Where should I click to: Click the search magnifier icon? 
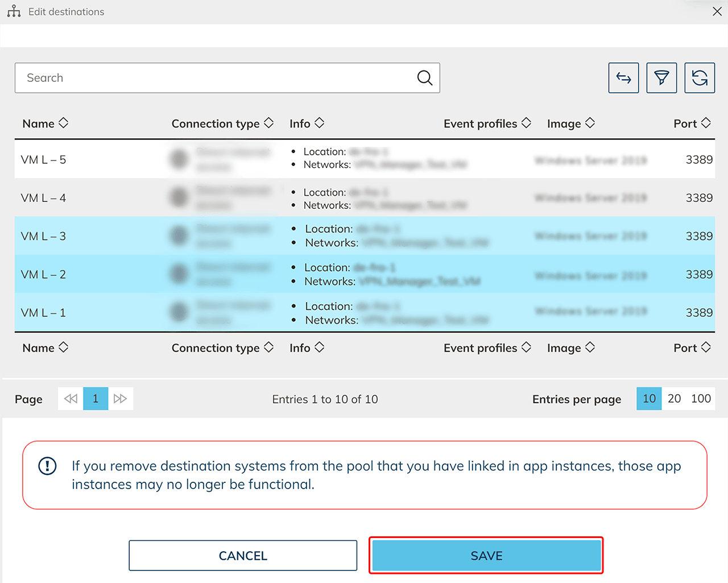click(x=424, y=78)
